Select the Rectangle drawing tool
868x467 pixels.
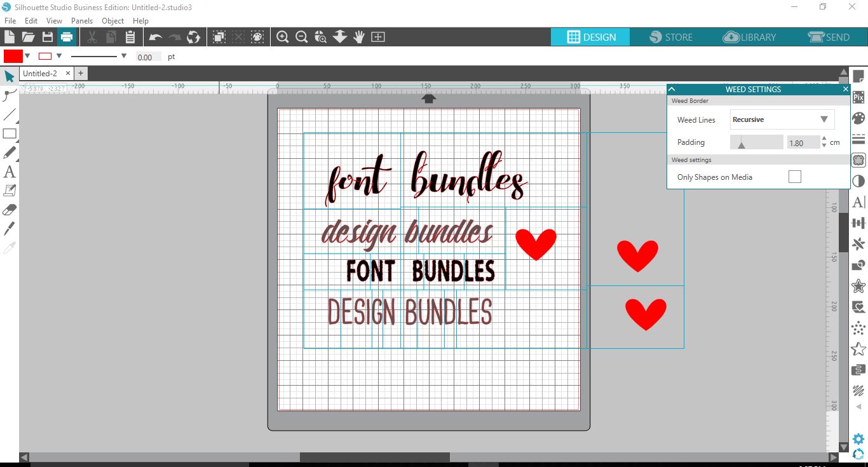tap(10, 134)
